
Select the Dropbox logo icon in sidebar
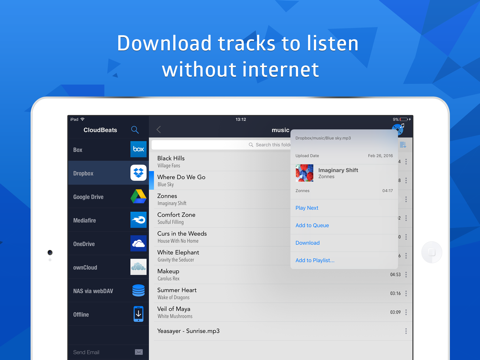138,173
